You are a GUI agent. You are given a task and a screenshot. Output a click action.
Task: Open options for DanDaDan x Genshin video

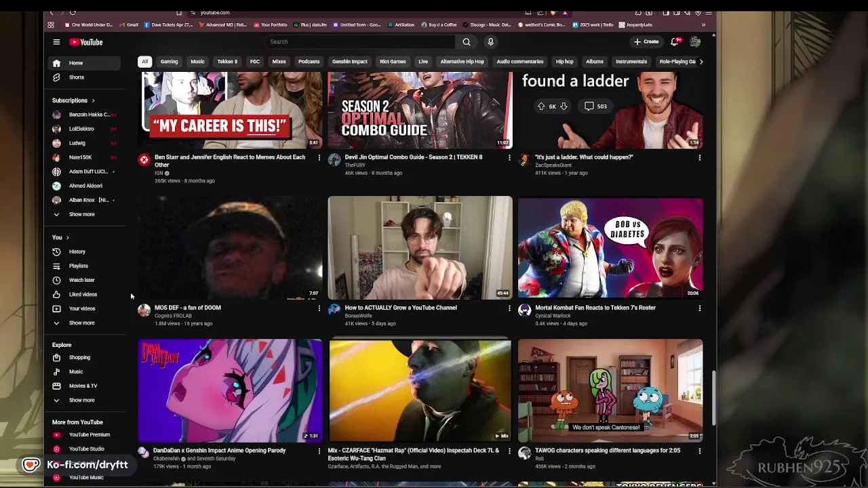pyautogui.click(x=319, y=451)
